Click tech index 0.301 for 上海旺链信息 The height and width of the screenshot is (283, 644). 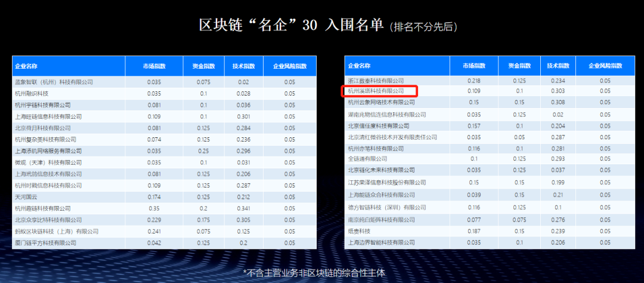(243, 116)
